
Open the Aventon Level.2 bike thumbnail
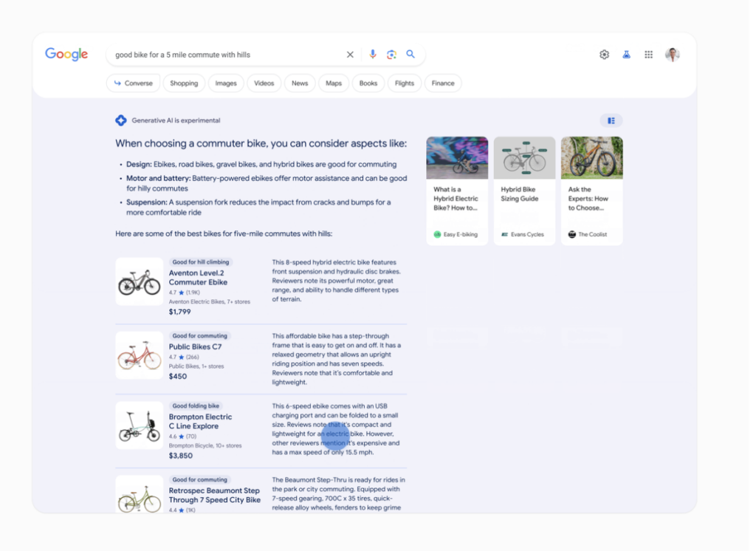click(140, 281)
